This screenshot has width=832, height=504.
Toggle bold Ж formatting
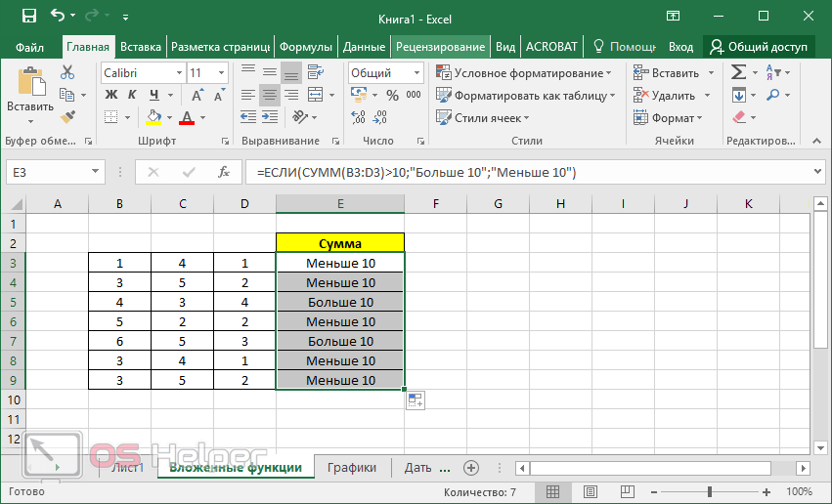(110, 95)
